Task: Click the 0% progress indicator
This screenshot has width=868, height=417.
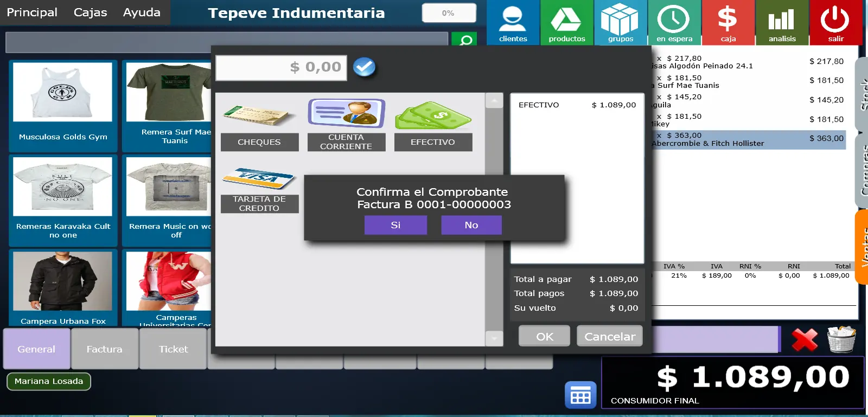Action: (449, 13)
